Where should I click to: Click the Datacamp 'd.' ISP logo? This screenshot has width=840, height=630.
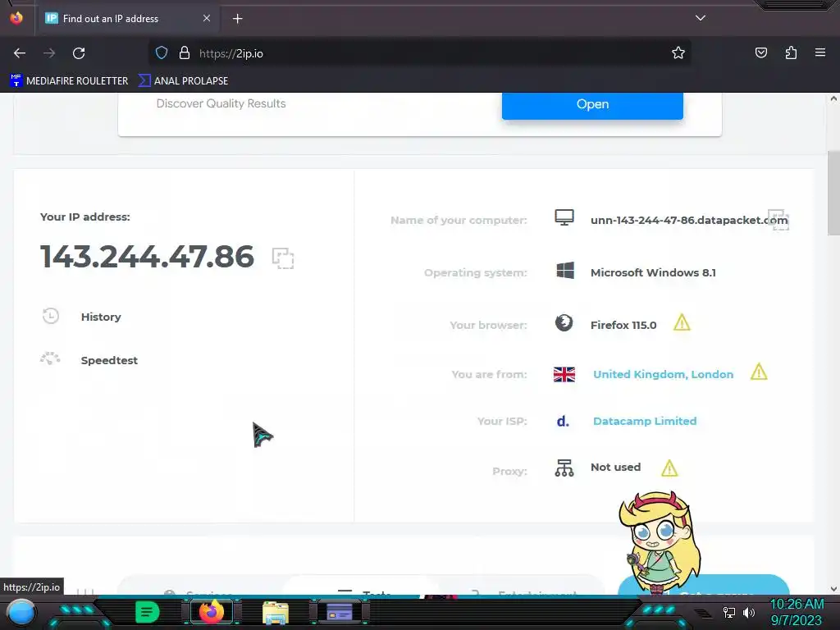tap(563, 421)
